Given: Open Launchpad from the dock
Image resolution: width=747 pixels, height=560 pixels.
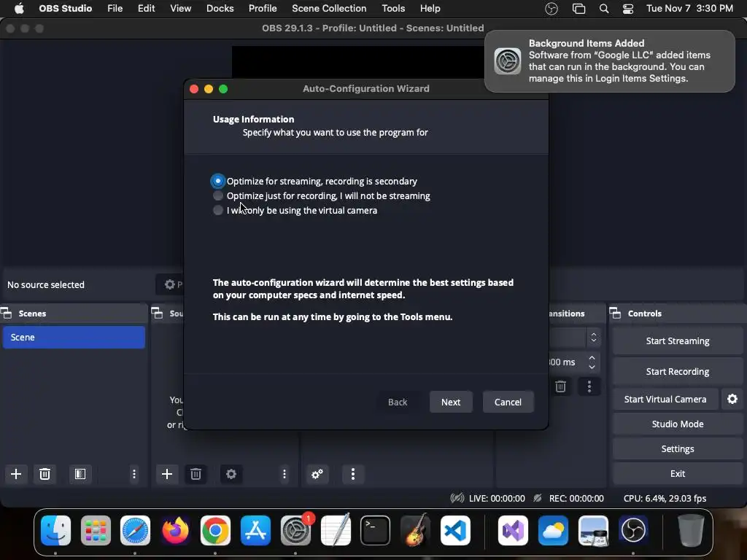Looking at the screenshot, I should (96, 530).
